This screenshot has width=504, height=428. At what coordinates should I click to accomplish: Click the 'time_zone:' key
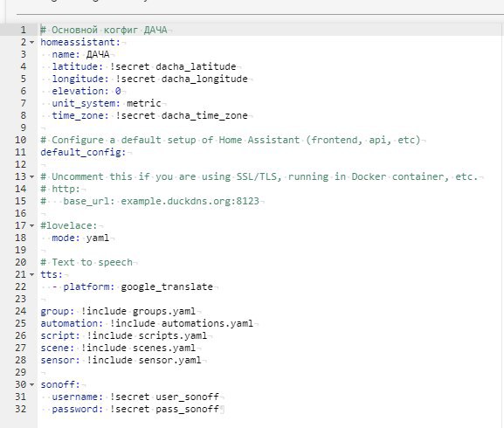tap(80, 115)
